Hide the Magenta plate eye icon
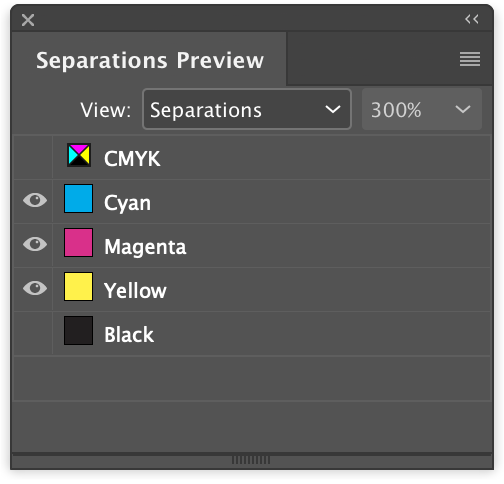This screenshot has width=504, height=484. pyautogui.click(x=35, y=244)
